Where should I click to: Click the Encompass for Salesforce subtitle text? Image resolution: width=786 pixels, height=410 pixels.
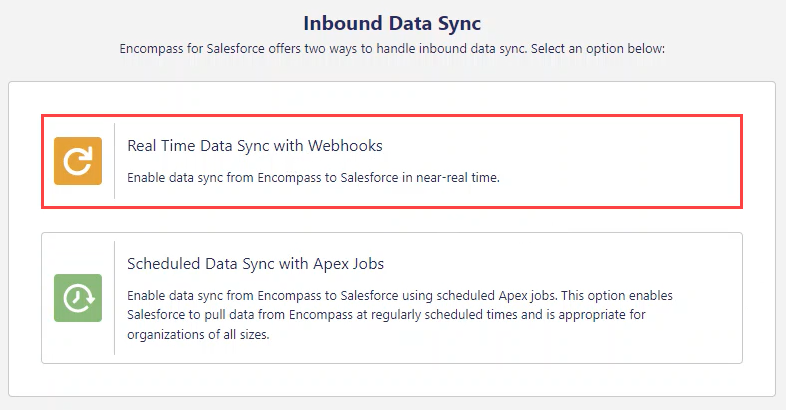pyautogui.click(x=392, y=49)
